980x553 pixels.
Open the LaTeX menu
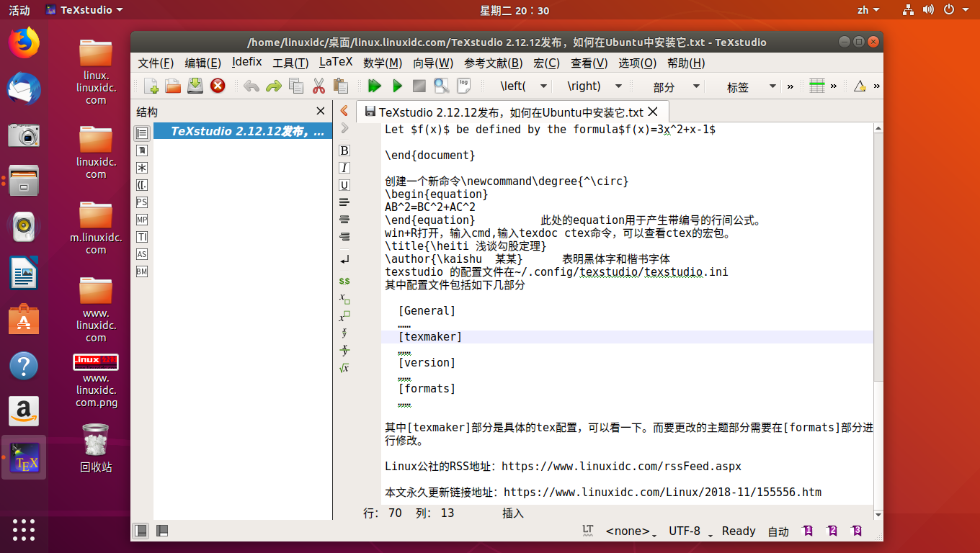336,63
